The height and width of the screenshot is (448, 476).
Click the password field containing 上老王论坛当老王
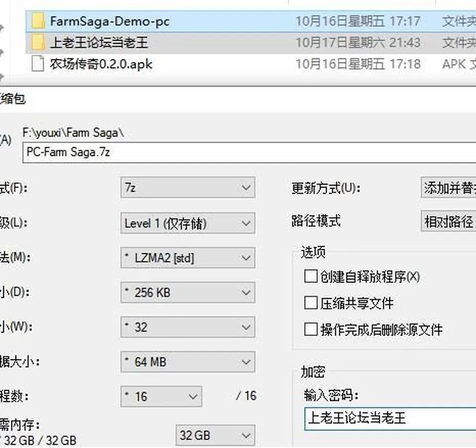tap(390, 419)
